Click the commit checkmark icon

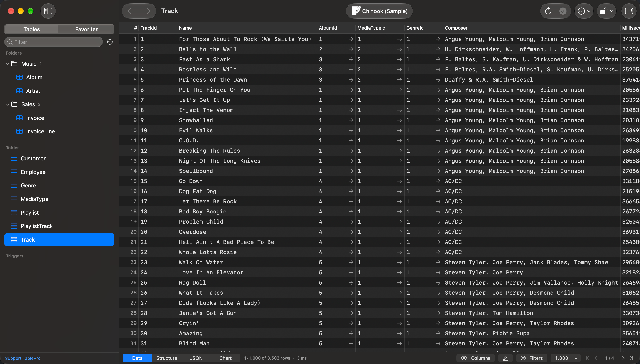(563, 11)
